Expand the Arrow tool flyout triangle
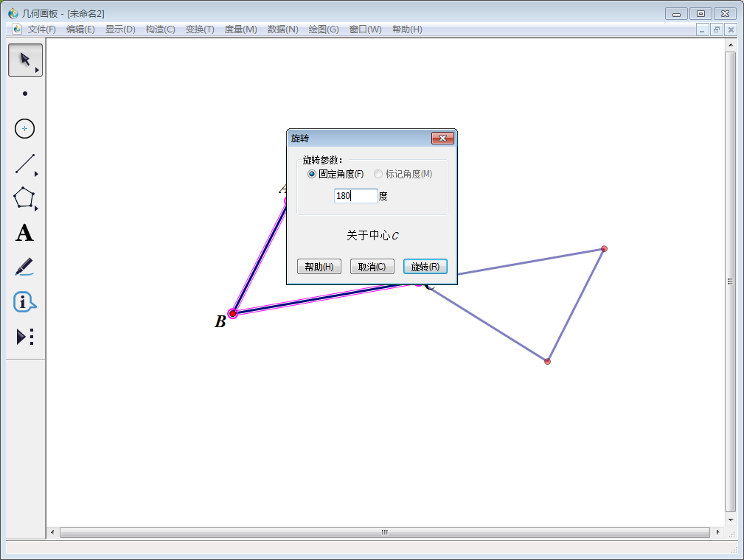 coord(37,70)
